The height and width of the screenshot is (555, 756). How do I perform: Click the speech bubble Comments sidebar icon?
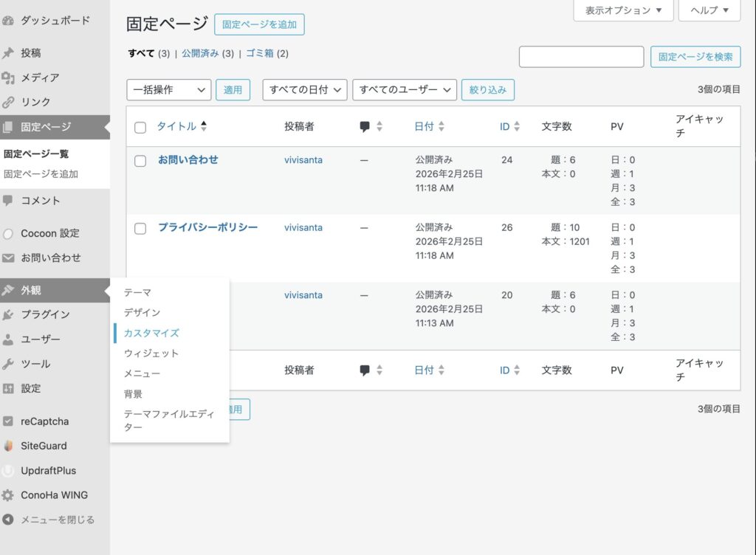[x=9, y=200]
